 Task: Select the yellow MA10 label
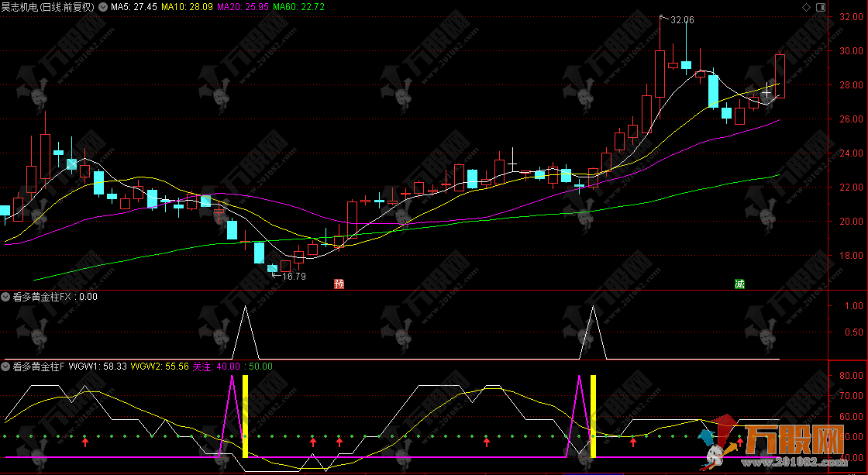(x=187, y=7)
